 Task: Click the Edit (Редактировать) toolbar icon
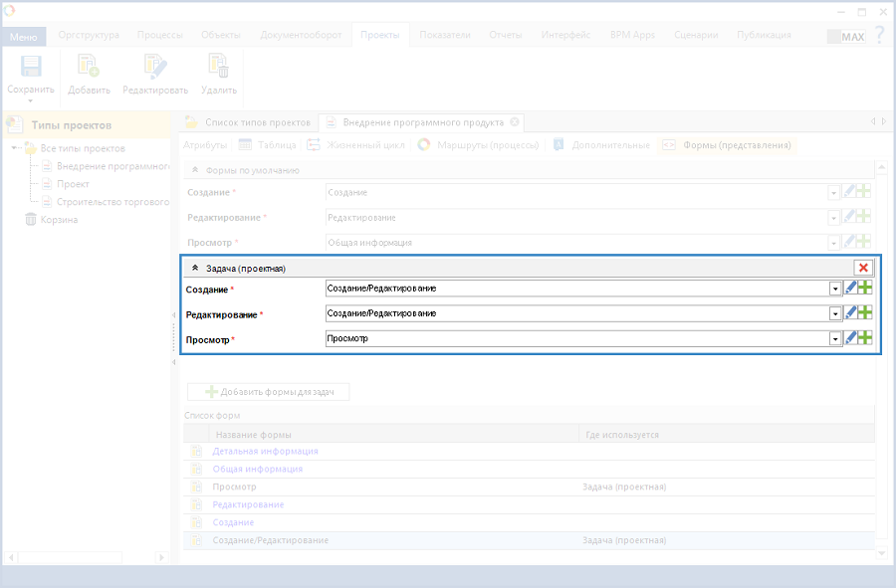[154, 68]
